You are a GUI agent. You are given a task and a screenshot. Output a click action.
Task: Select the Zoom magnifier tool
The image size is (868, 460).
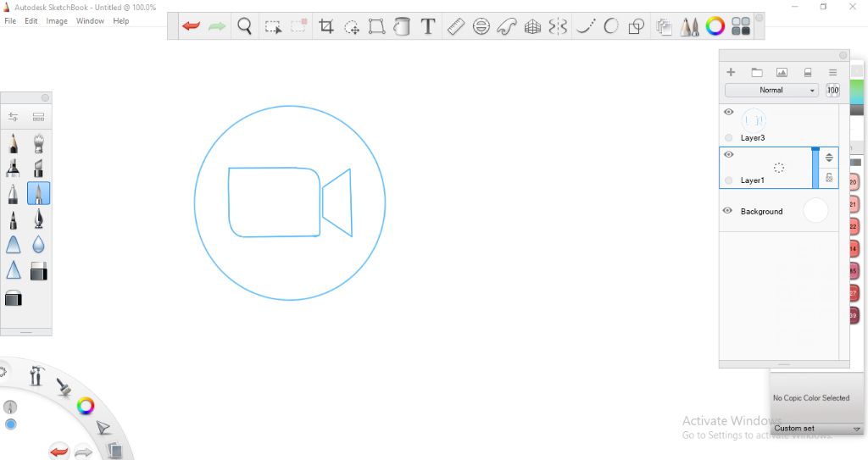(x=245, y=26)
